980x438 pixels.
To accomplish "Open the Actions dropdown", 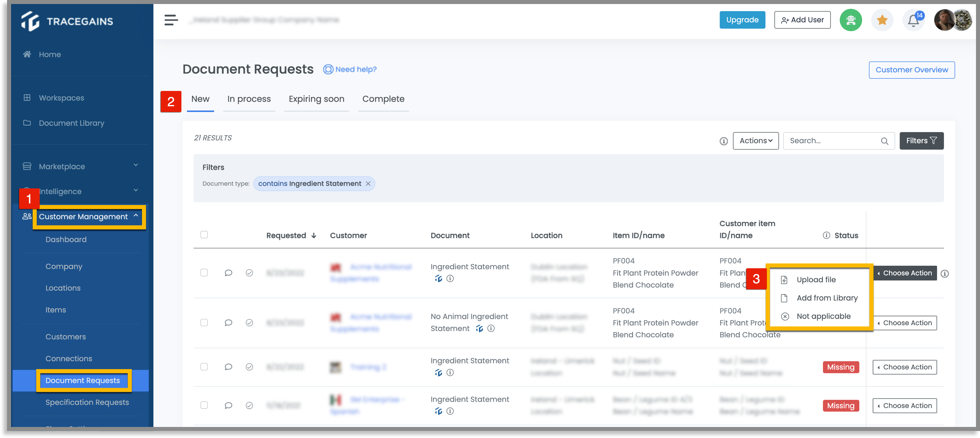I will [x=756, y=141].
